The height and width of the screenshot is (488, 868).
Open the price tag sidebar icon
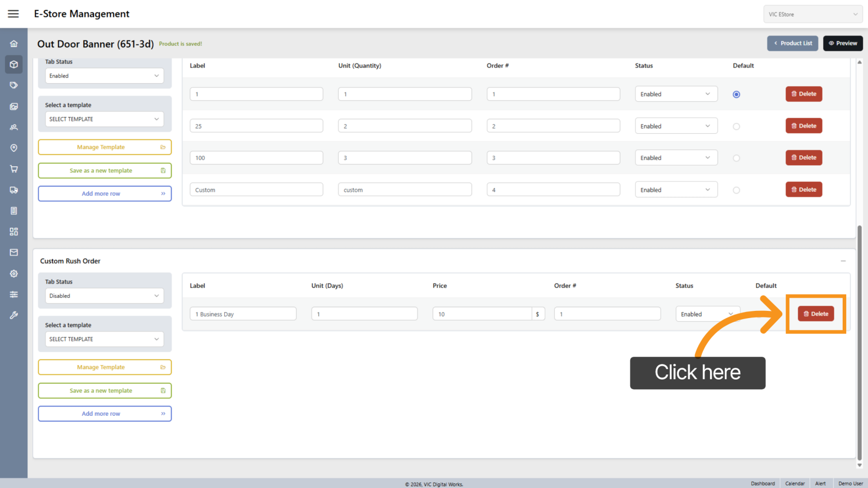14,85
